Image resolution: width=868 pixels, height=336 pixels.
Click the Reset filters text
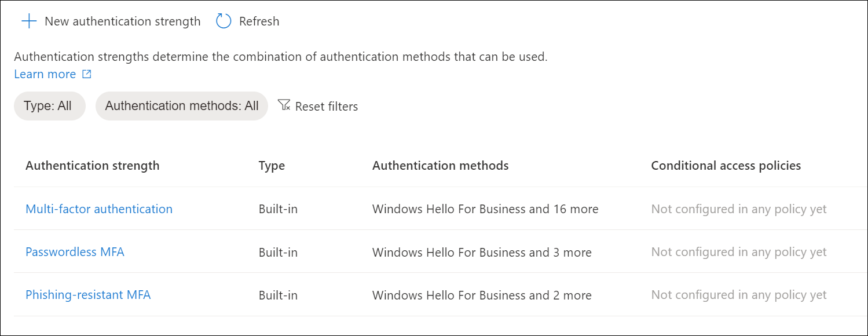point(327,107)
